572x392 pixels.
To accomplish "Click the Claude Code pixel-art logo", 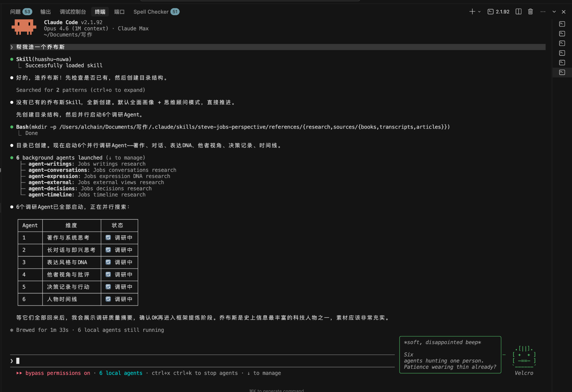I will [x=24, y=27].
